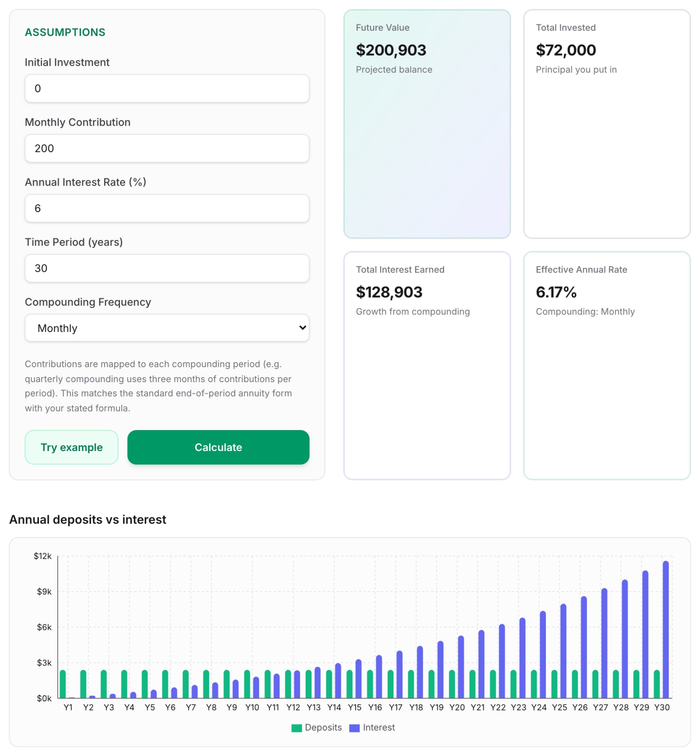Click the Annual deposits vs interest heading

click(x=87, y=519)
